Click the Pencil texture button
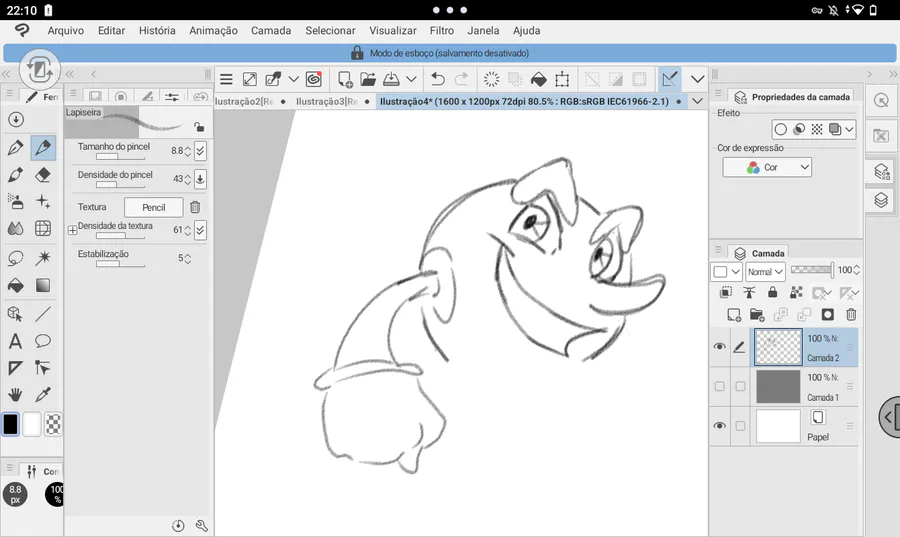The width and height of the screenshot is (900, 537). point(154,207)
